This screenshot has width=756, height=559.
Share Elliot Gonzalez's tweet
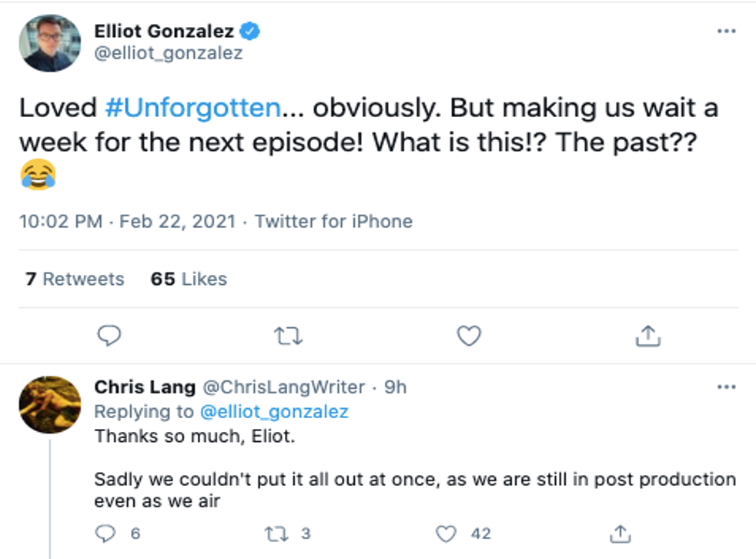[647, 336]
